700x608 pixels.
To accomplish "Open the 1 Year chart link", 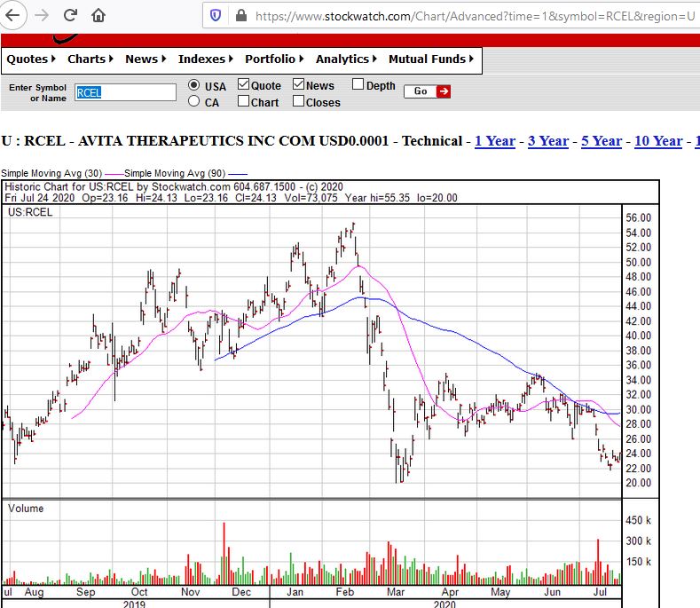I will [495, 141].
